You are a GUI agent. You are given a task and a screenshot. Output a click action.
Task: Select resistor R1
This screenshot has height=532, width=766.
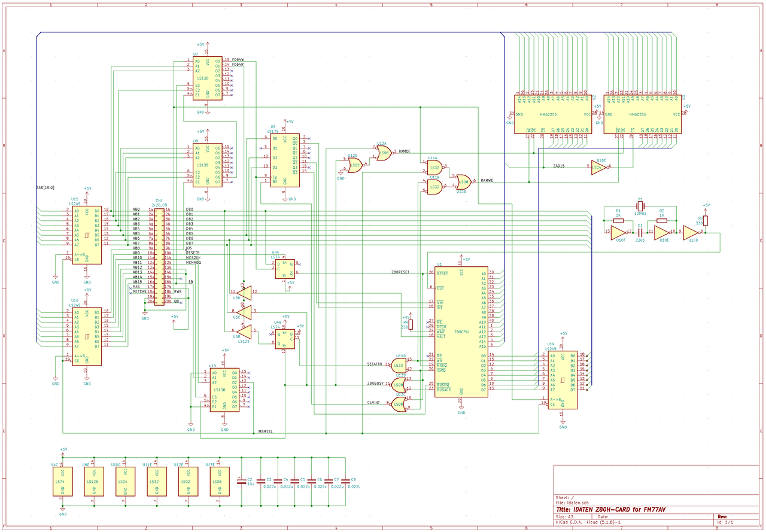[618, 221]
